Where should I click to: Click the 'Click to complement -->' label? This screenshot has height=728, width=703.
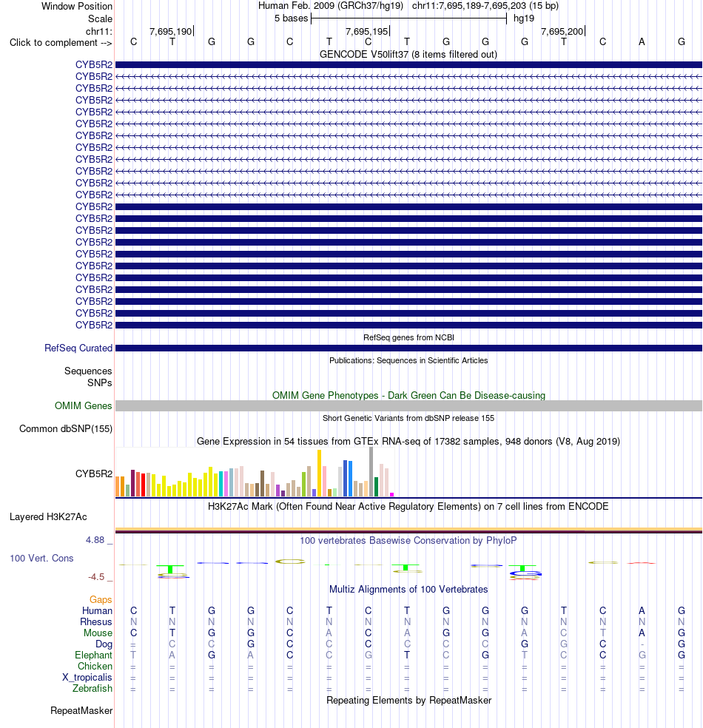tap(61, 42)
